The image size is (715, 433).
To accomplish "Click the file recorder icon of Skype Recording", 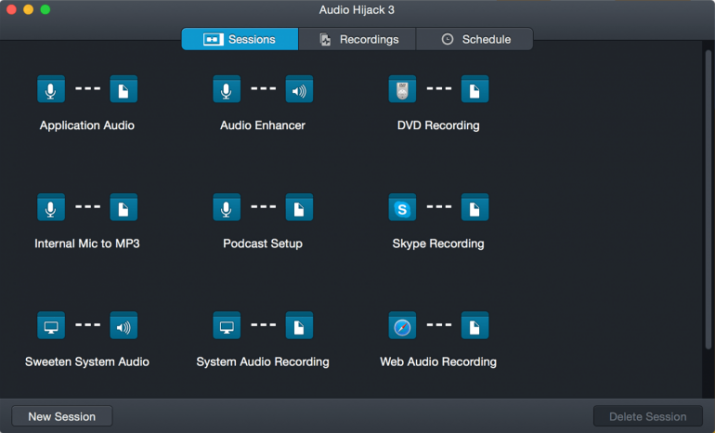I will point(475,207).
